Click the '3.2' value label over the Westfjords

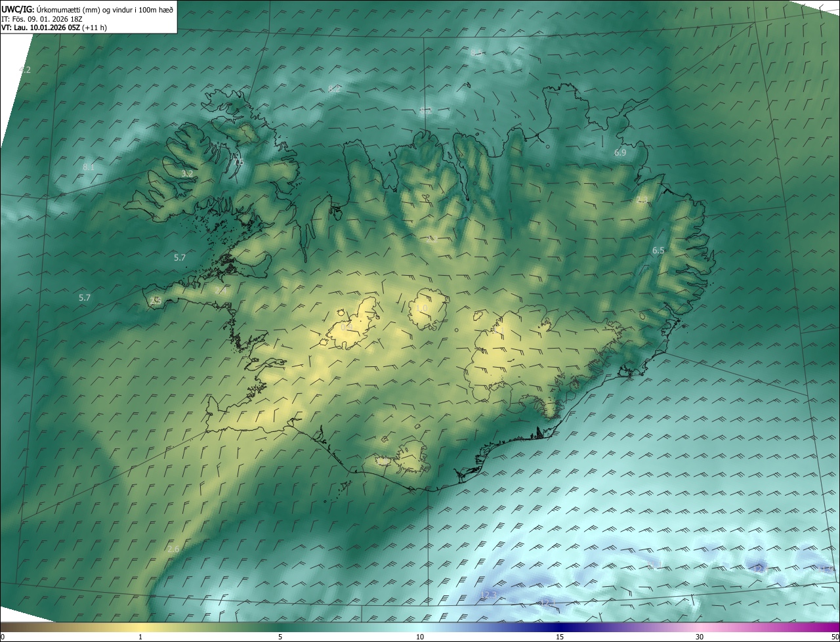(187, 174)
